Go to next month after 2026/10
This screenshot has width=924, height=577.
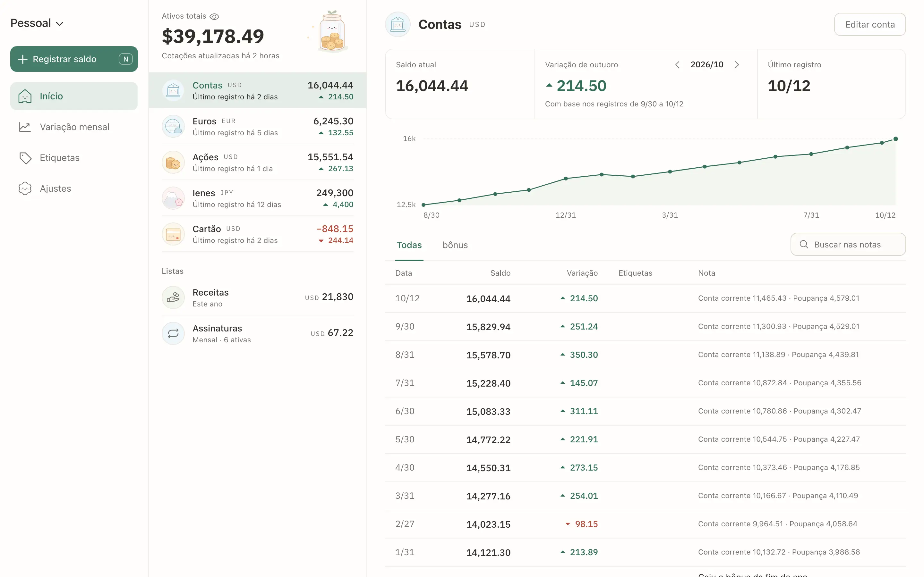tap(737, 65)
